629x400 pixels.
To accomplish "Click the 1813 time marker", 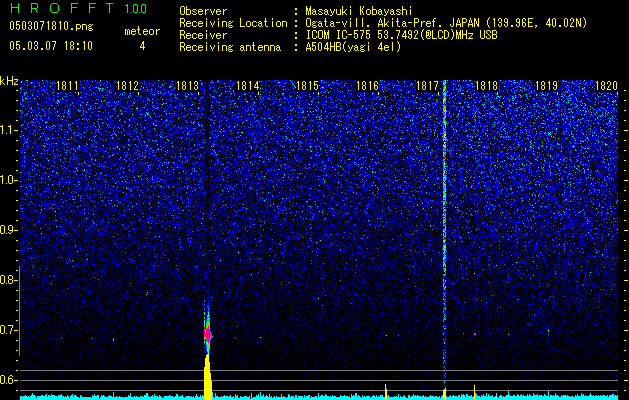I will pyautogui.click(x=187, y=86).
